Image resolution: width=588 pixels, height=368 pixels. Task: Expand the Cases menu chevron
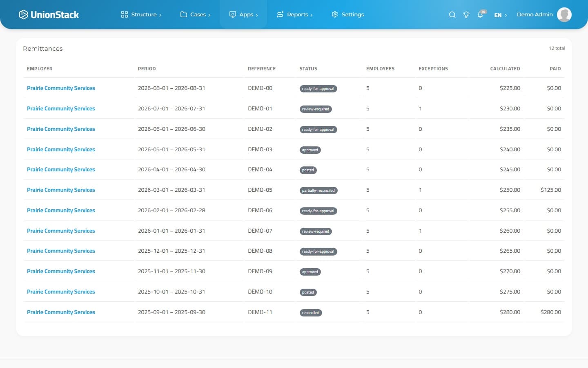click(209, 15)
